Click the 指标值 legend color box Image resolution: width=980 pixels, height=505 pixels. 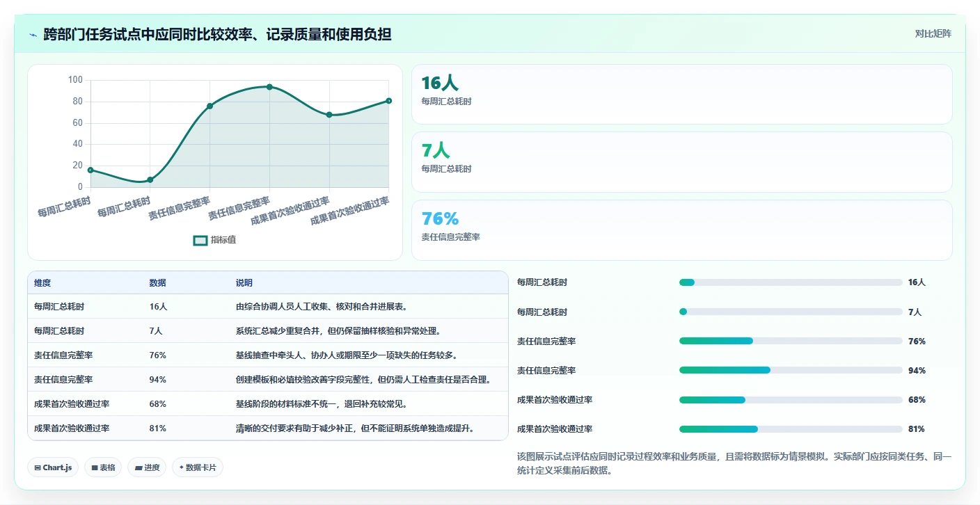[200, 240]
